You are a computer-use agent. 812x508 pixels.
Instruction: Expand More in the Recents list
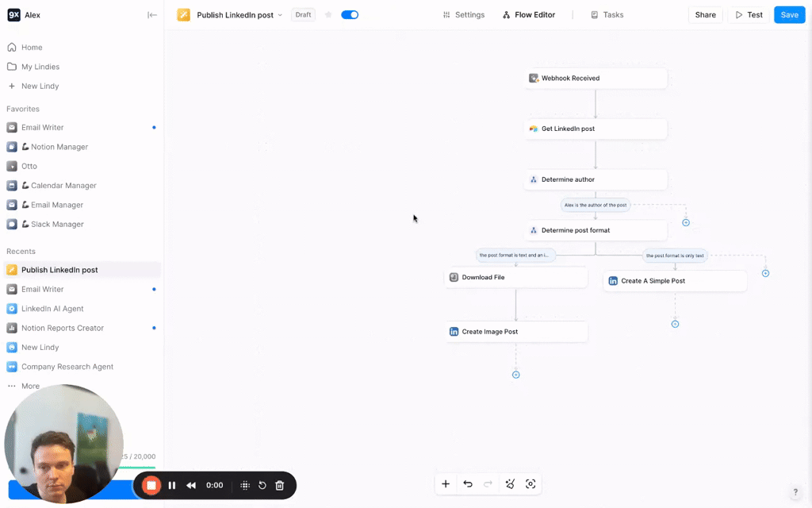30,386
